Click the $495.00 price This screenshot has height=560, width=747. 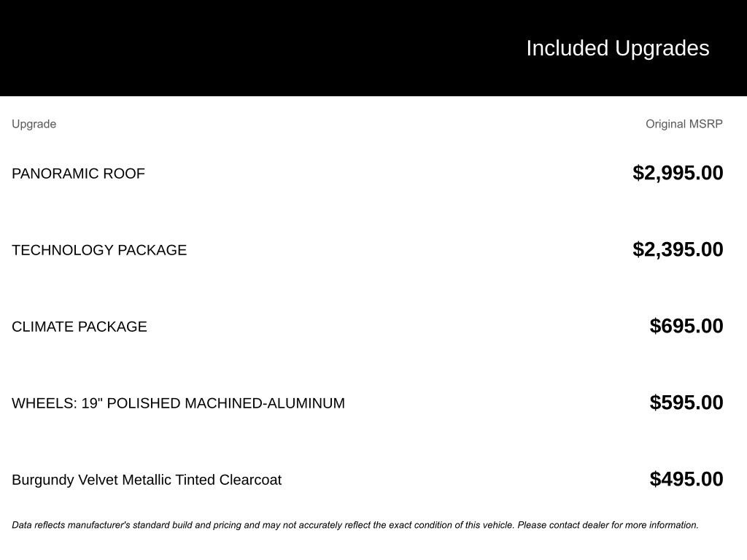coord(686,480)
